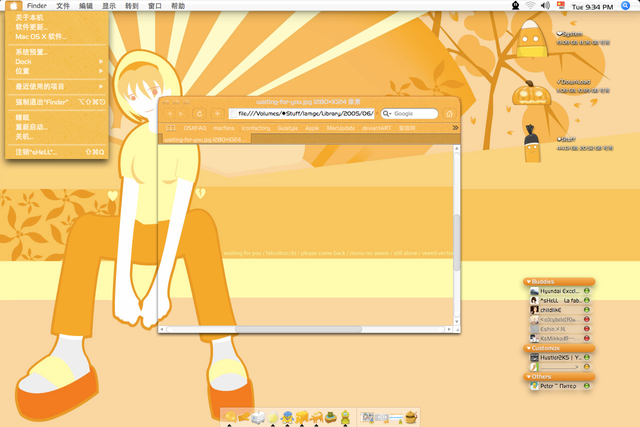Open OSXFAQ bookmark link
Image resolution: width=640 pixels, height=427 pixels.
point(195,128)
